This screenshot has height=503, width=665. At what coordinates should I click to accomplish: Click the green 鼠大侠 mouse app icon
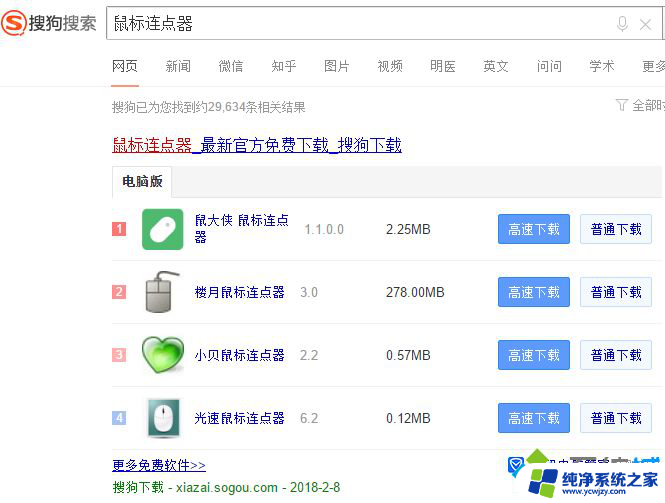click(162, 229)
